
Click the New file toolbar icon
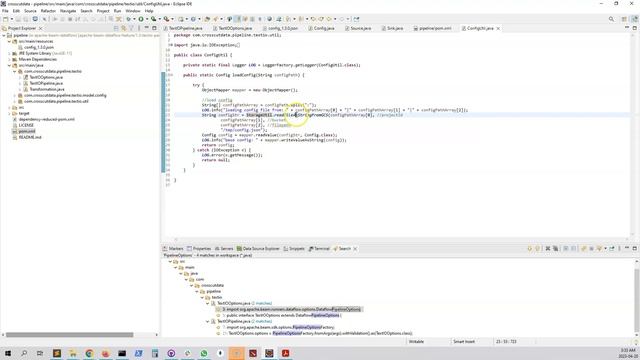click(x=5, y=19)
